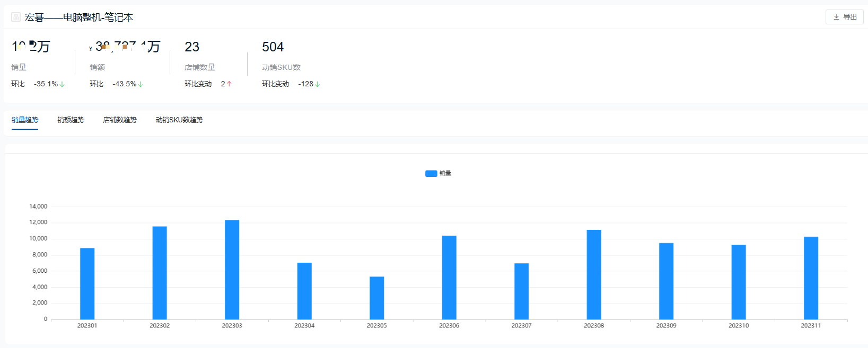Open the 动销SKU数趋势 tab
The image size is (868, 348).
(x=179, y=120)
